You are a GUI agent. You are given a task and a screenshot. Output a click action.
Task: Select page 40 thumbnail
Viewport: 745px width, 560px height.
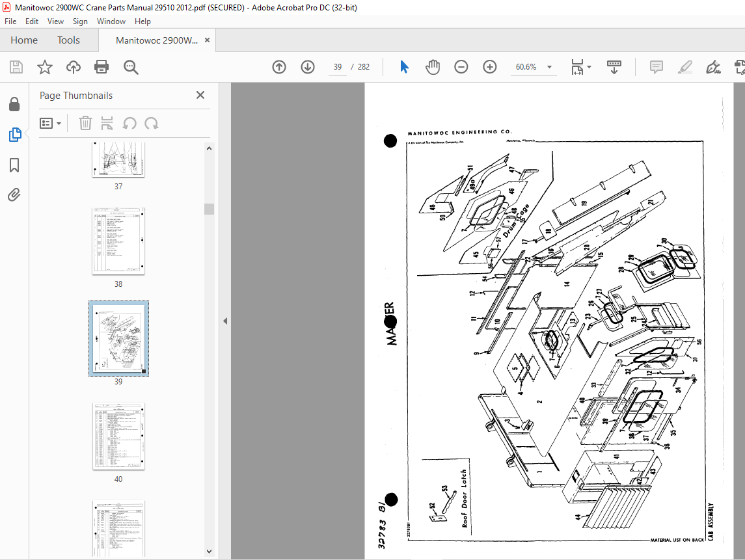tap(119, 436)
